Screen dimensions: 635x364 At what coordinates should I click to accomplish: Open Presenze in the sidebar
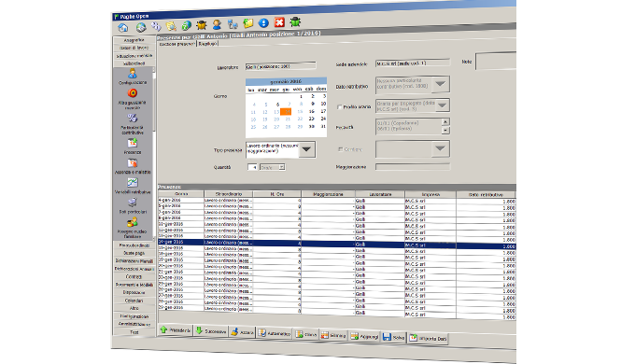point(133,147)
